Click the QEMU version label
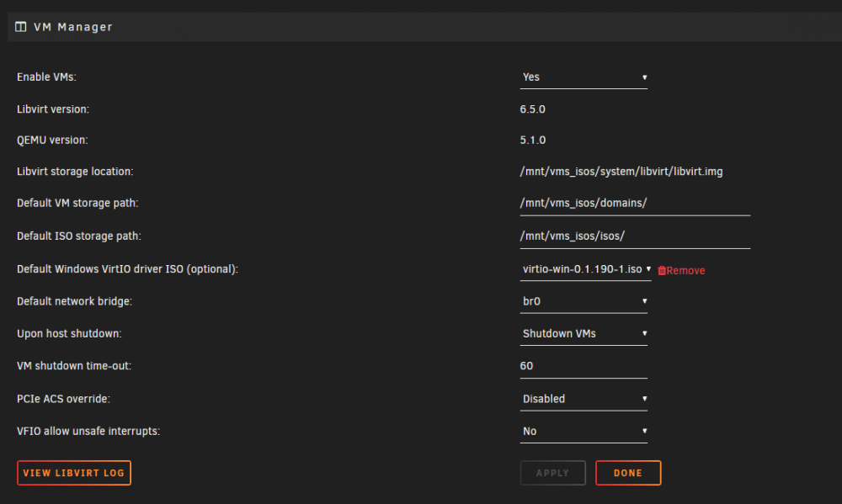842x504 pixels. pyautogui.click(x=52, y=140)
